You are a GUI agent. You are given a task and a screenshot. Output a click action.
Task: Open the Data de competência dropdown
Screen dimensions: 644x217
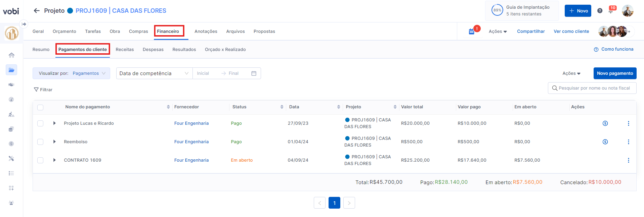click(x=154, y=73)
